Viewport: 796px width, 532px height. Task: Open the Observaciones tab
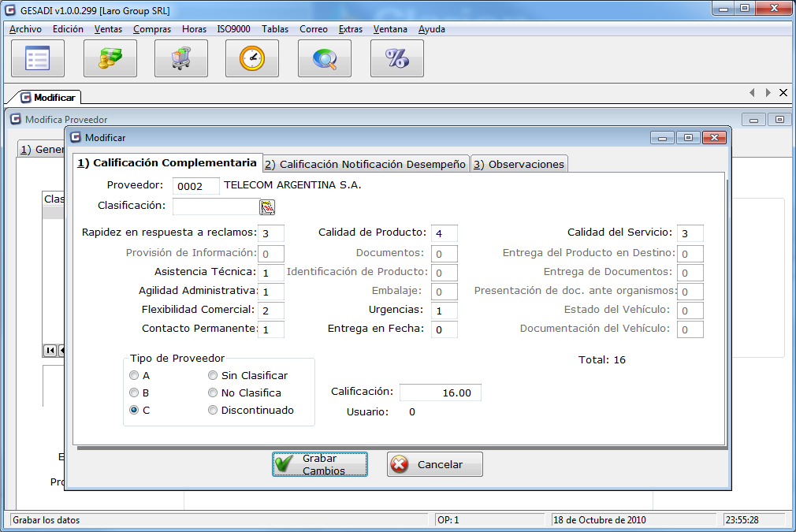pyautogui.click(x=519, y=164)
